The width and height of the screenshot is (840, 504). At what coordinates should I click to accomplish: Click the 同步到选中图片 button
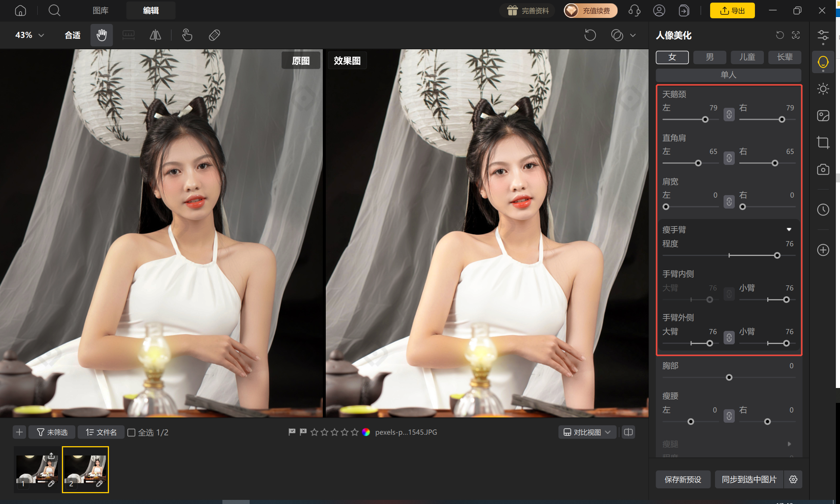click(749, 479)
